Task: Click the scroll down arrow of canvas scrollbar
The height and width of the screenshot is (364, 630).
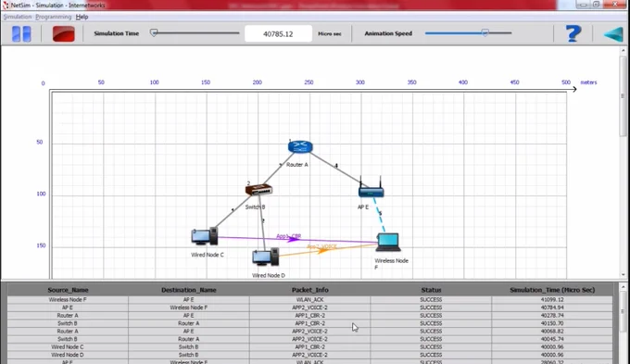Action: 624,275
